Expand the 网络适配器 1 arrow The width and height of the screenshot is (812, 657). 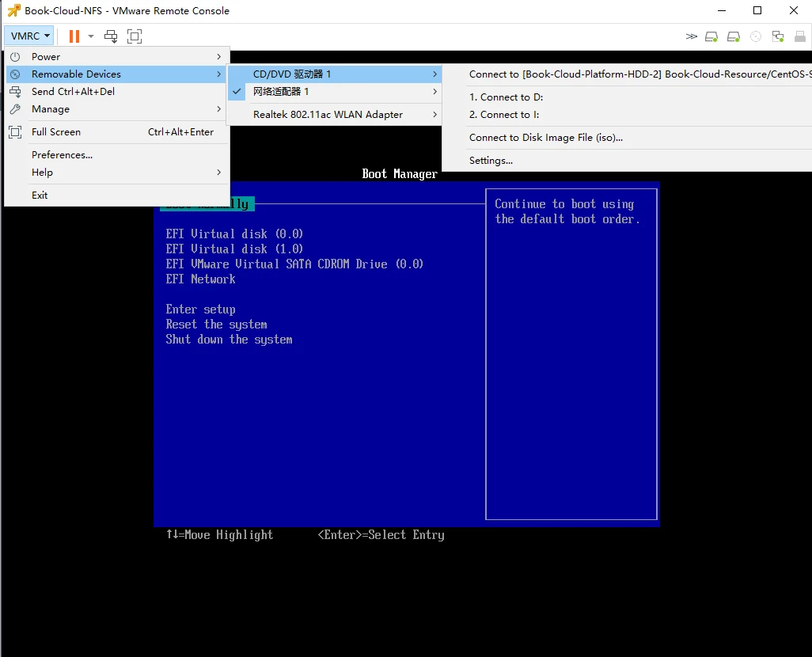click(x=435, y=92)
